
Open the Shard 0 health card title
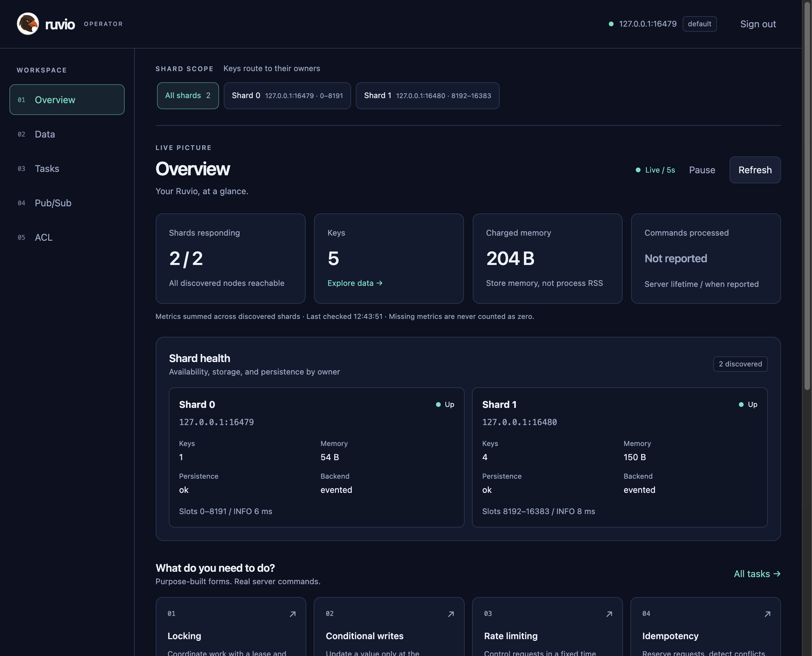point(197,404)
